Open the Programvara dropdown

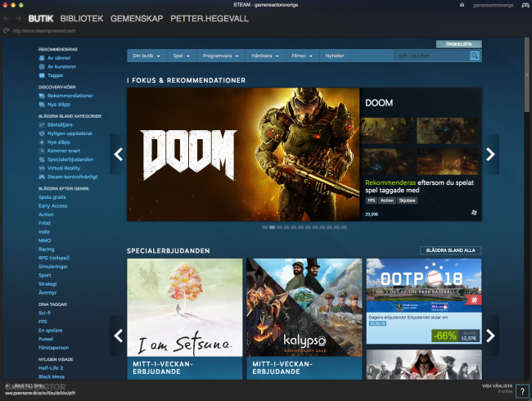pyautogui.click(x=220, y=56)
